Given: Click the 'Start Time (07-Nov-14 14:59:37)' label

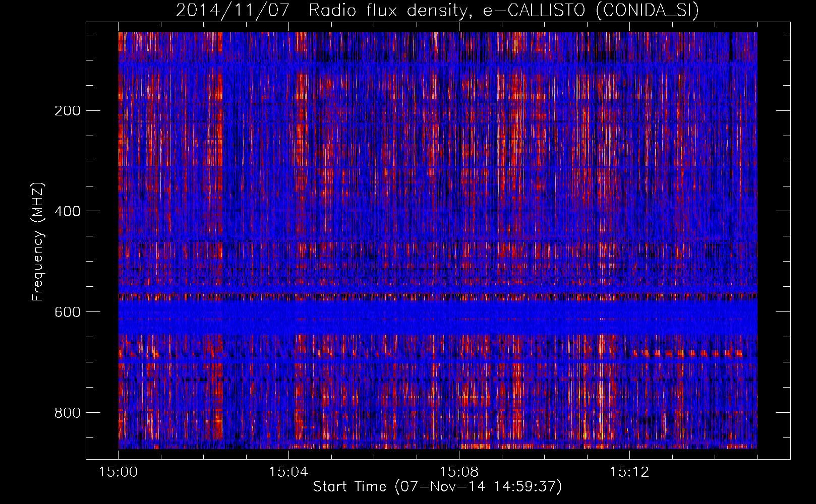Looking at the screenshot, I should pyautogui.click(x=437, y=486).
